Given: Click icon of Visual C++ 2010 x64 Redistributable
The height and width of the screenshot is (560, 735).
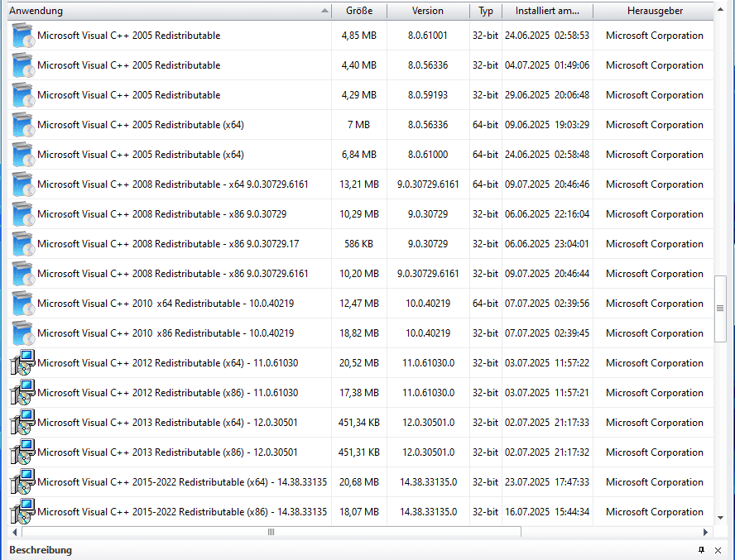Looking at the screenshot, I should tap(22, 304).
